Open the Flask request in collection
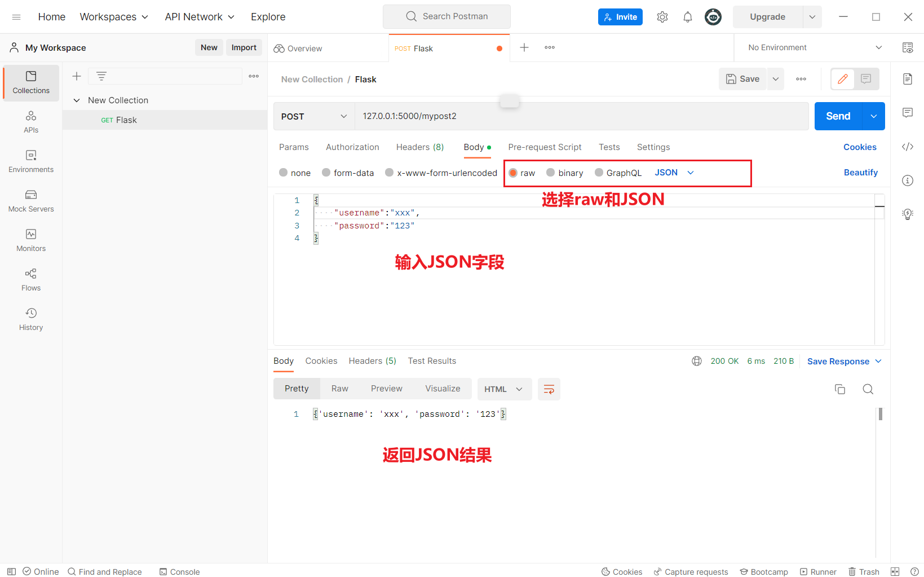924x577 pixels. click(x=165, y=120)
